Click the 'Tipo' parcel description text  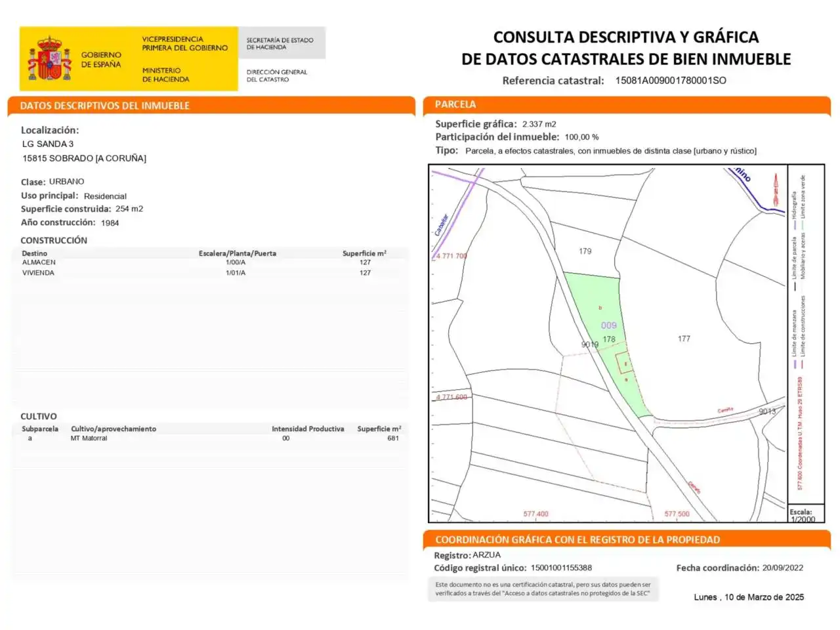coord(611,151)
